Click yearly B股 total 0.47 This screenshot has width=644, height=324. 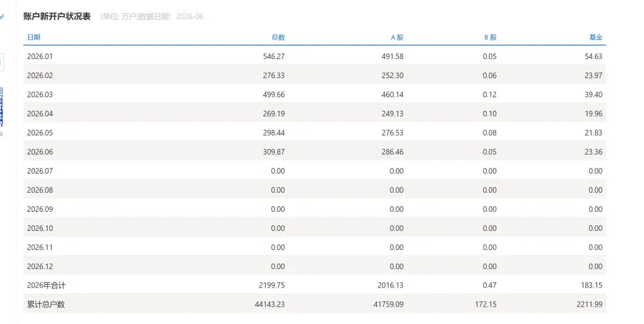pyautogui.click(x=490, y=285)
